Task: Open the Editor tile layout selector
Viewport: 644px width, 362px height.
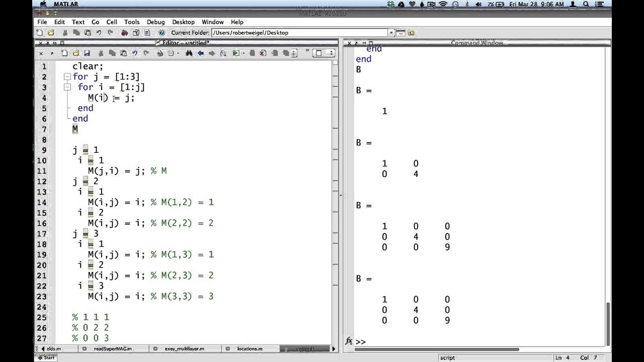Action: coord(324,53)
